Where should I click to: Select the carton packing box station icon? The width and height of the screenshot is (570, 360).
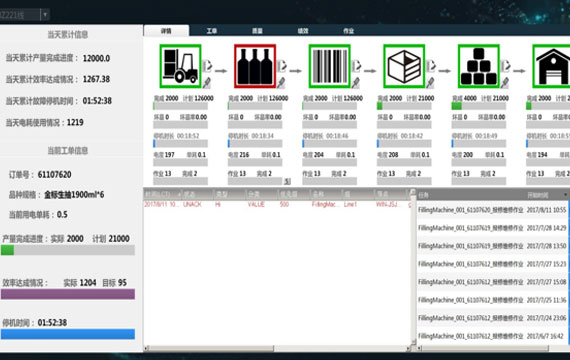404,66
